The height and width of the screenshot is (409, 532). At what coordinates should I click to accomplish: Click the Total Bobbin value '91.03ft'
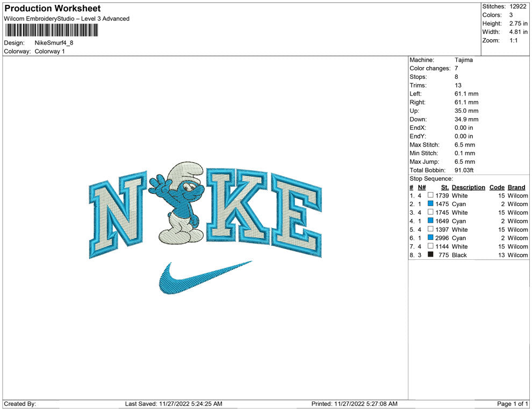tap(464, 170)
